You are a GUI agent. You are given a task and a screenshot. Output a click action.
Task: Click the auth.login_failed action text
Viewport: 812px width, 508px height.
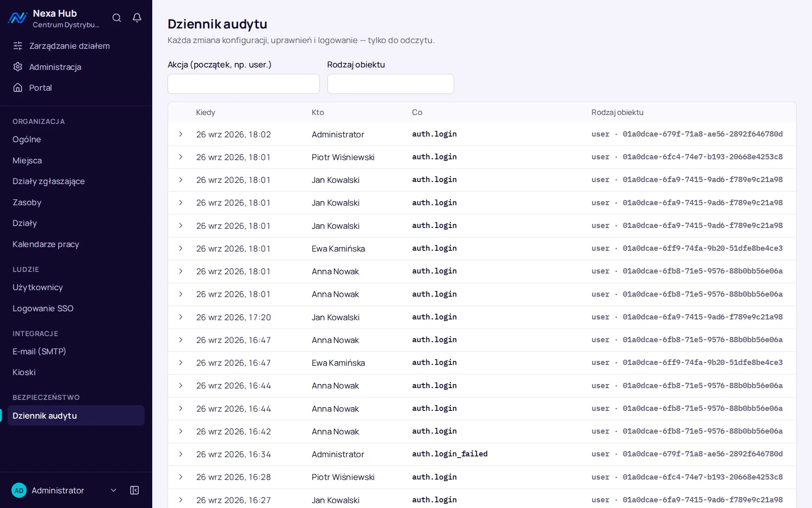[x=450, y=454]
